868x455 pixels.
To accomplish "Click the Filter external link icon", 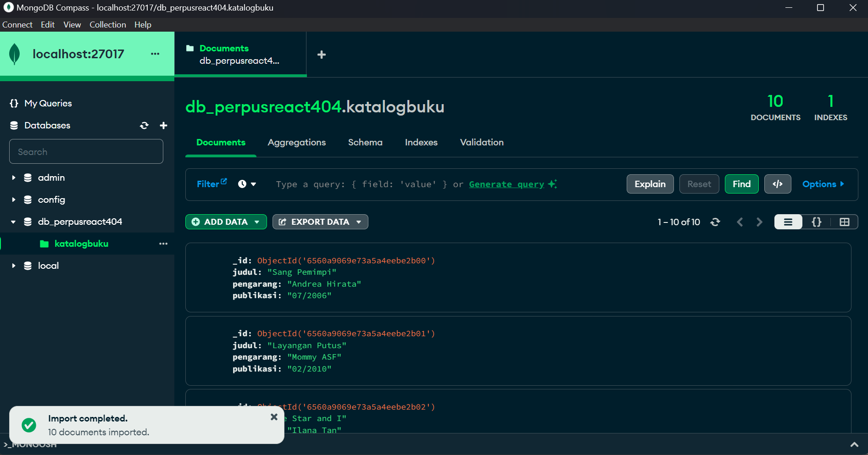I will coord(224,181).
